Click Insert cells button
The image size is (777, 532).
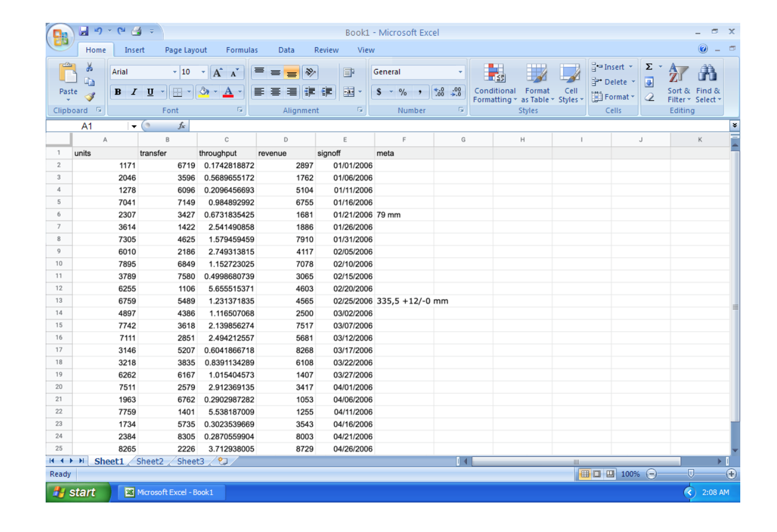coord(612,67)
